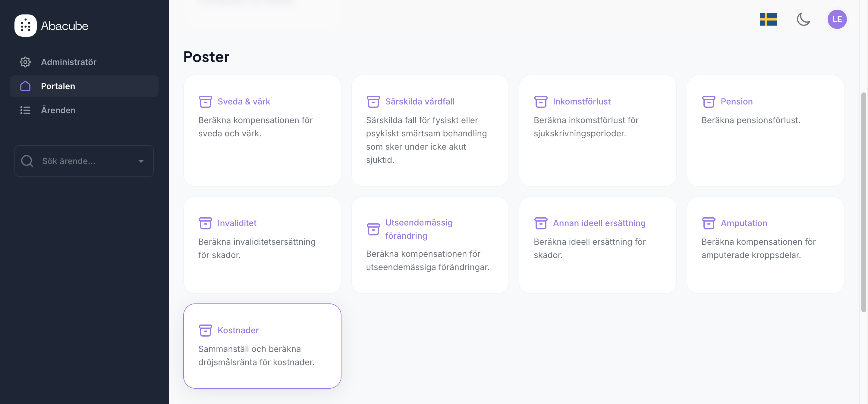This screenshot has width=868, height=404.
Task: Open the LE user avatar menu
Action: tap(837, 19)
